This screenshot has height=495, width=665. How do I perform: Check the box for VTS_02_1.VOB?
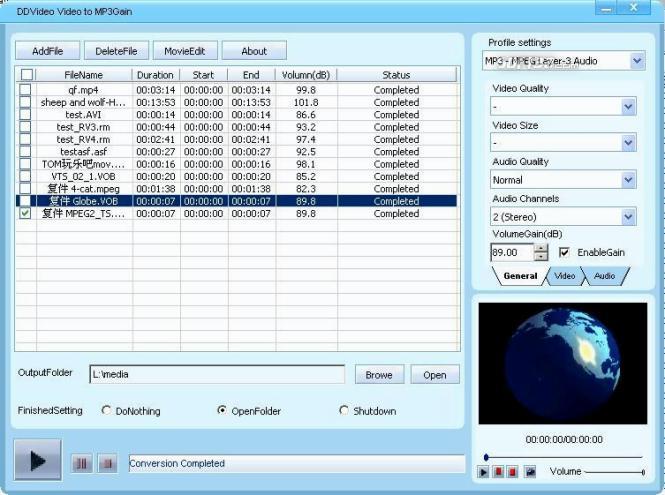[25, 176]
